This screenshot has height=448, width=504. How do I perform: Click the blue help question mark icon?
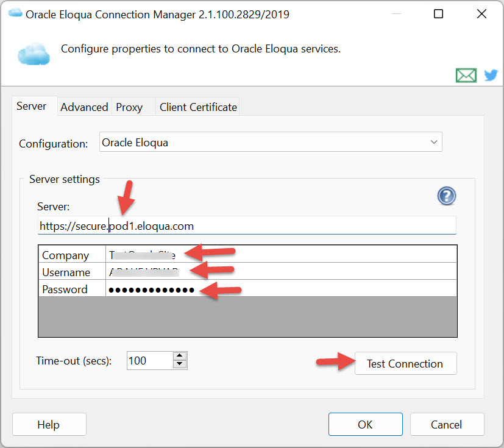(447, 196)
